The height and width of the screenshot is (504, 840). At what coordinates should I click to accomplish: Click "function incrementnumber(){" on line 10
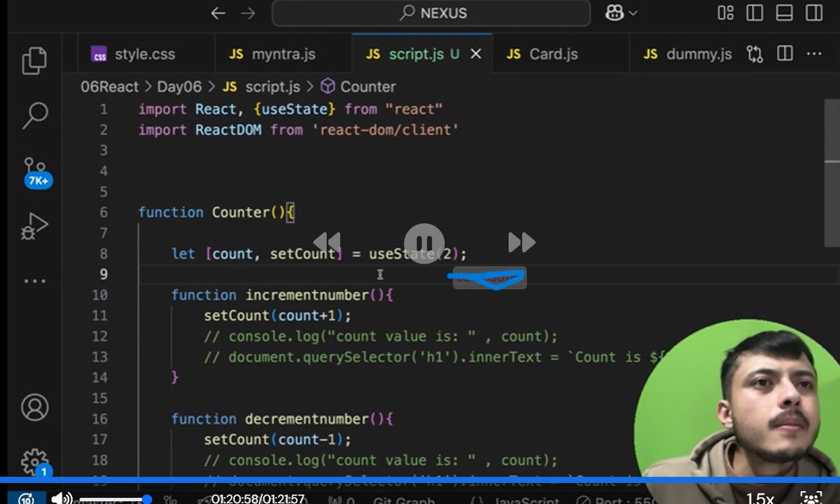pyautogui.click(x=283, y=295)
